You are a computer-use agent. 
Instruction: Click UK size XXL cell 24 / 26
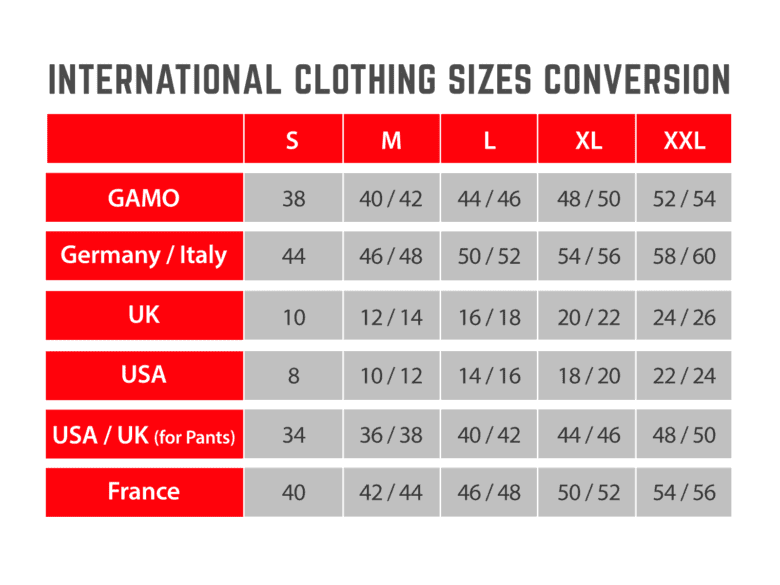(685, 318)
